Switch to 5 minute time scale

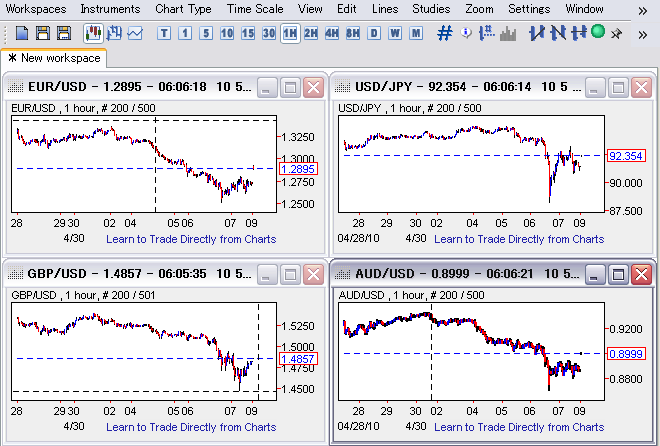(x=206, y=33)
